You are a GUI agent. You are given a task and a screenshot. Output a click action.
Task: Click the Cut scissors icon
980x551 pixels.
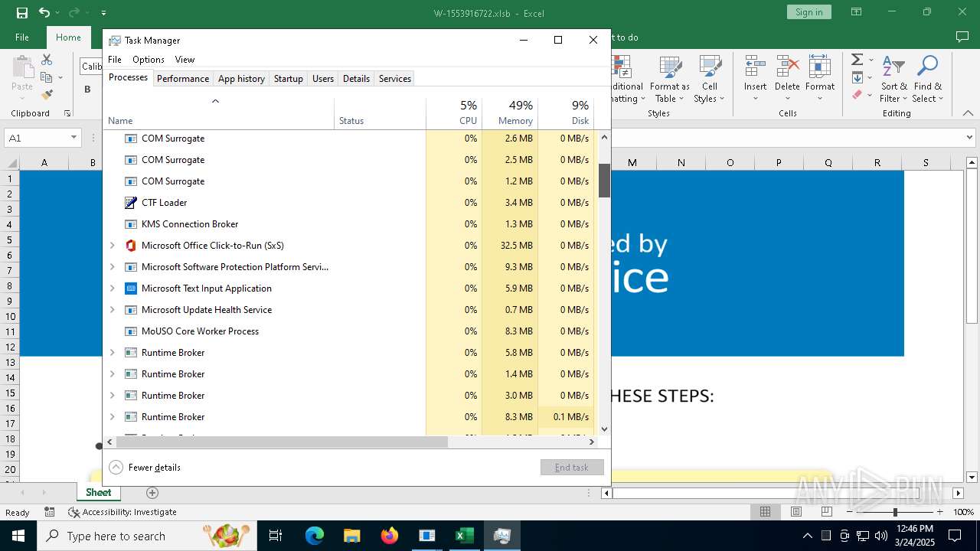pyautogui.click(x=47, y=60)
